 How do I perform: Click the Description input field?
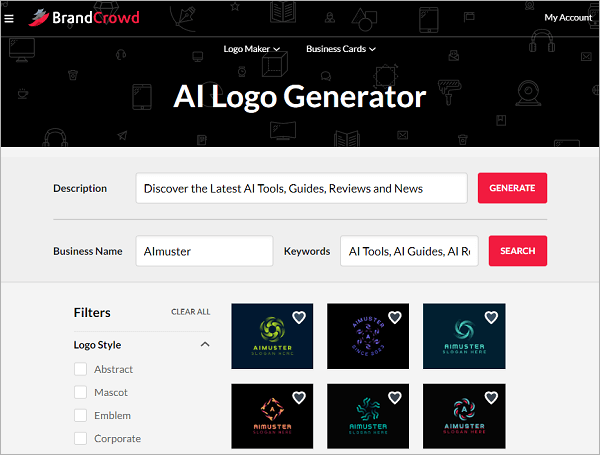302,188
